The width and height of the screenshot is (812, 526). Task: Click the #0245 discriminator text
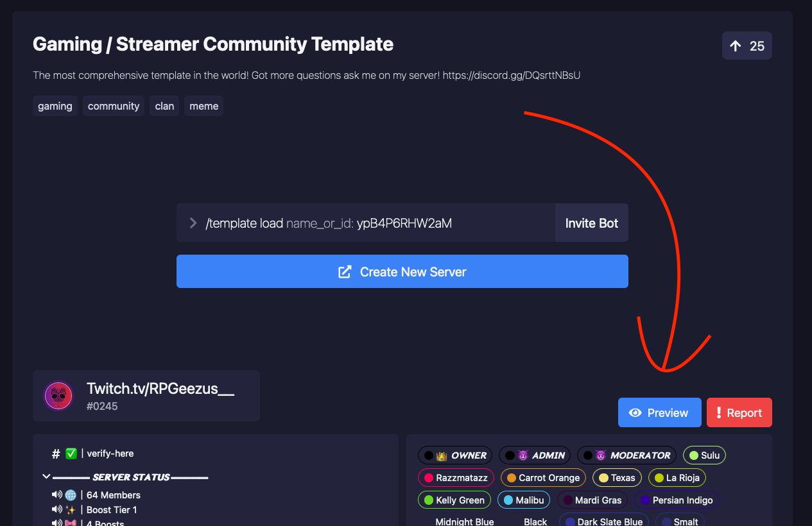coord(102,406)
